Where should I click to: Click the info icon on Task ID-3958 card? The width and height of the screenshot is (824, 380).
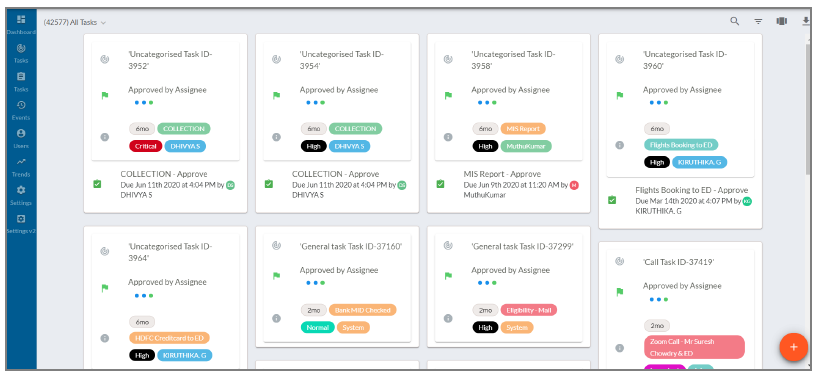[448, 137]
